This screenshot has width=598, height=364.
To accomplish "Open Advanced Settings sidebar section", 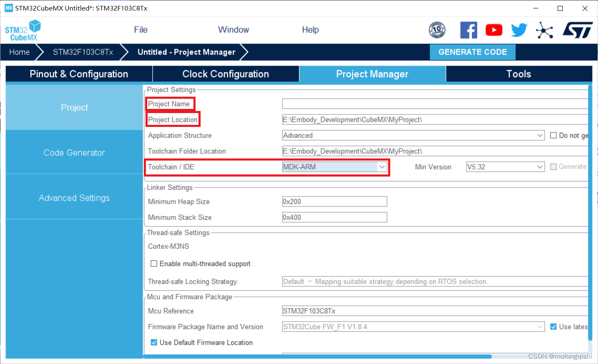I will coord(74,198).
